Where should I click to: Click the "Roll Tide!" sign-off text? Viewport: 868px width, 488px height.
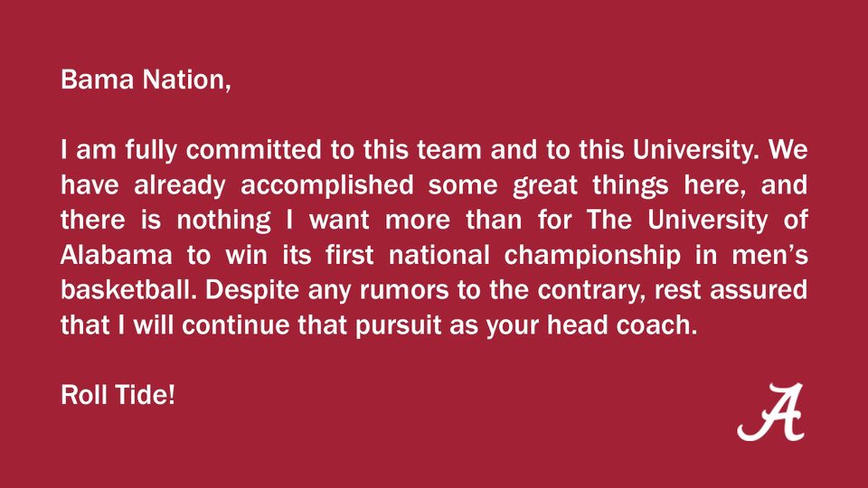pos(118,395)
